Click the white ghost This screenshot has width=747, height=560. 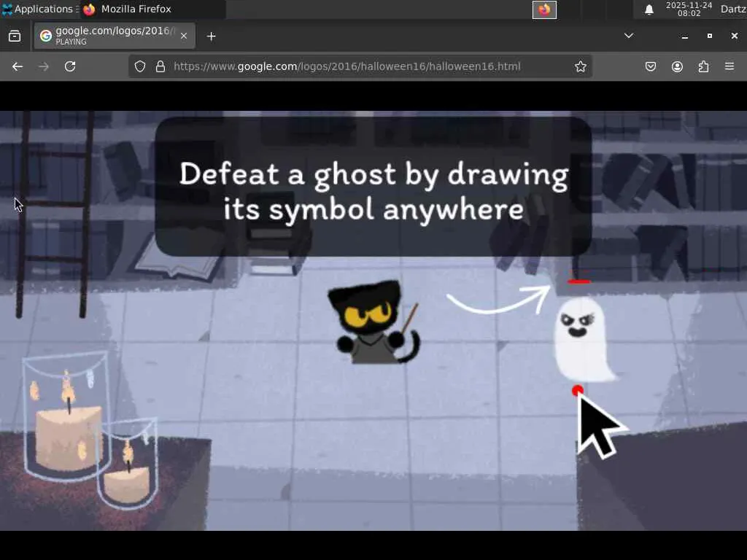pyautogui.click(x=582, y=339)
